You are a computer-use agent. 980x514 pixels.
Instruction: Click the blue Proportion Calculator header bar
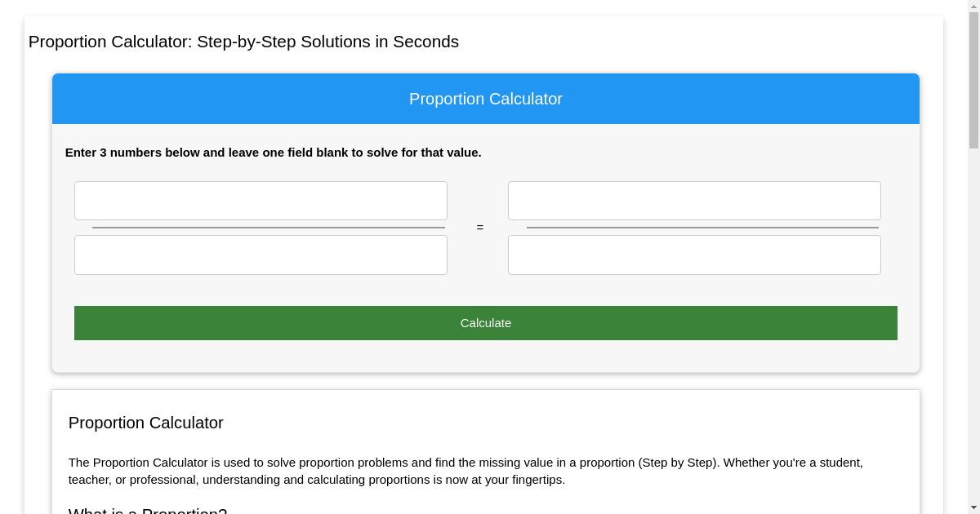485,99
